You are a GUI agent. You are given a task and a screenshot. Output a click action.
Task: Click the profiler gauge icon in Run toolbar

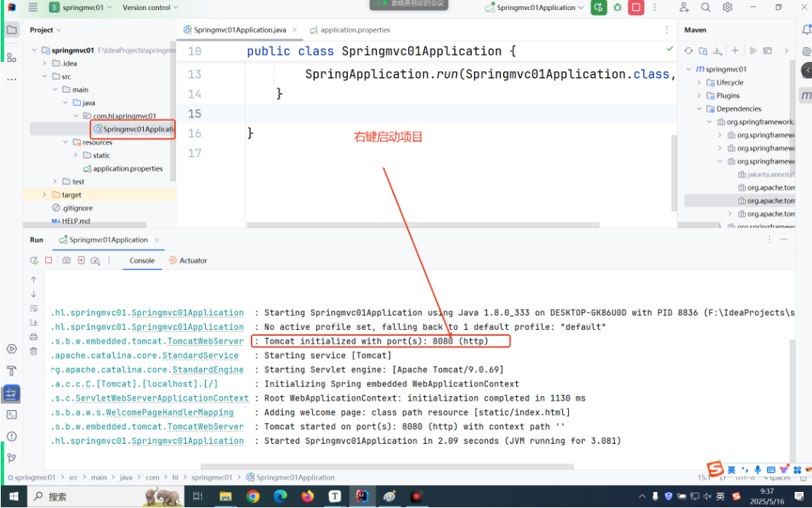click(95, 260)
